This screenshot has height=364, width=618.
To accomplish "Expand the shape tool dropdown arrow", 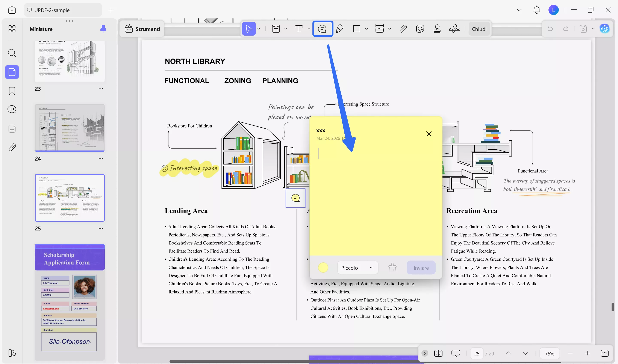I will [x=366, y=29].
